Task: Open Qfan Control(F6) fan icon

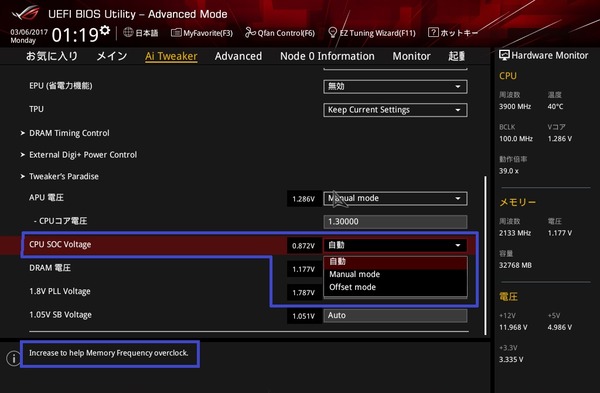Action: click(250, 33)
